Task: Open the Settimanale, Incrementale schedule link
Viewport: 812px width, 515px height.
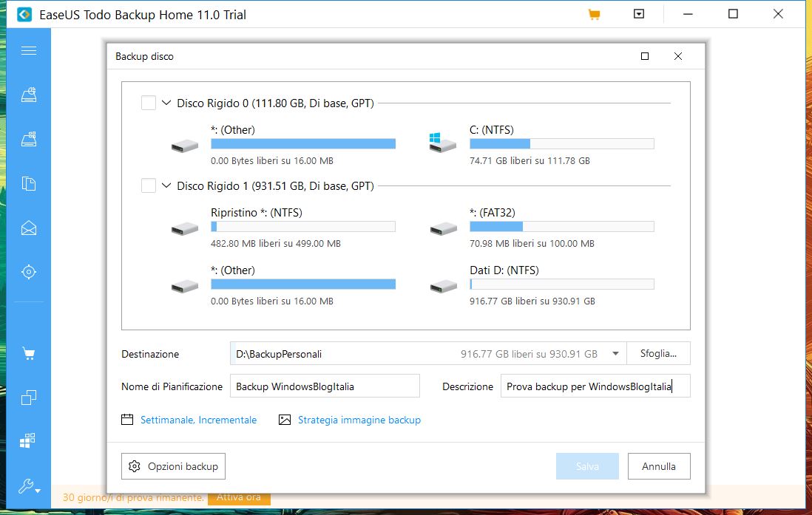Action: [198, 420]
